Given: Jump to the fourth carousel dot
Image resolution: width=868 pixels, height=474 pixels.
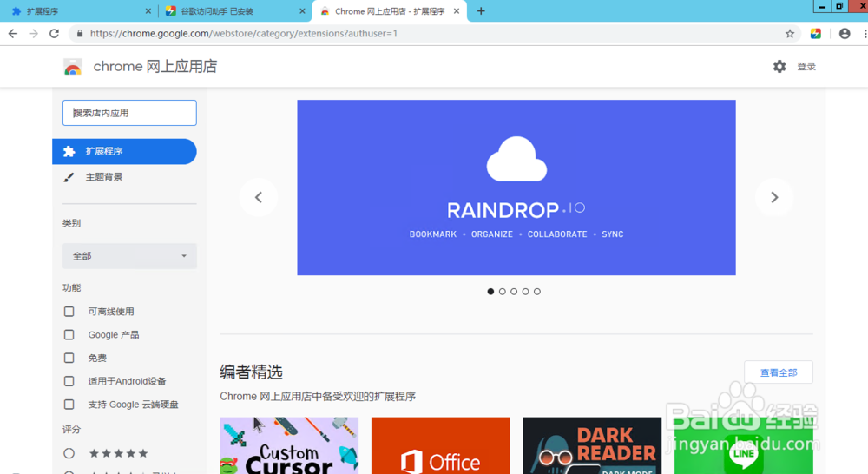Looking at the screenshot, I should point(525,292).
